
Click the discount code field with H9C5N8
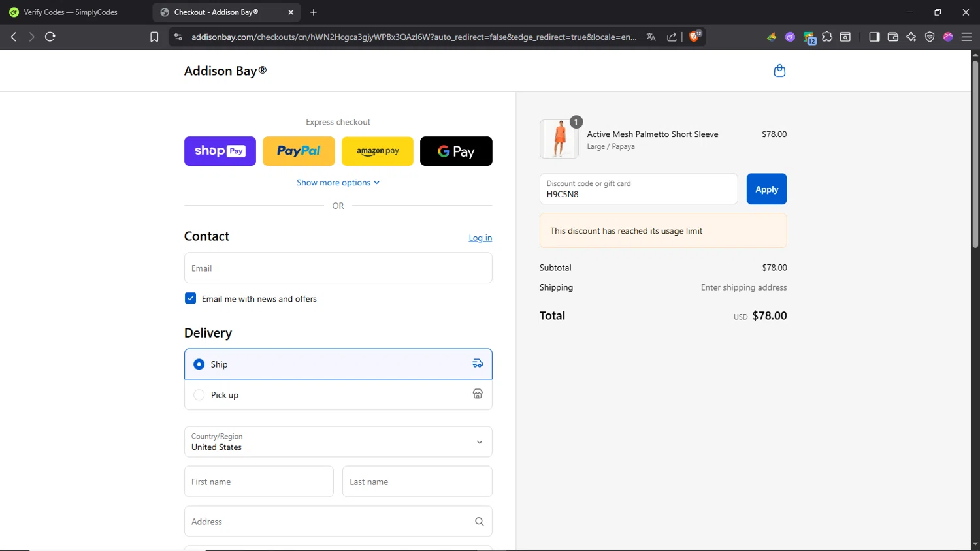coord(638,189)
